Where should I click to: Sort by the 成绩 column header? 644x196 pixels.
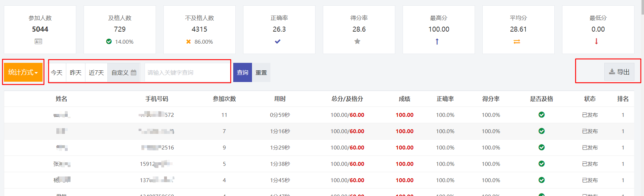tap(404, 99)
